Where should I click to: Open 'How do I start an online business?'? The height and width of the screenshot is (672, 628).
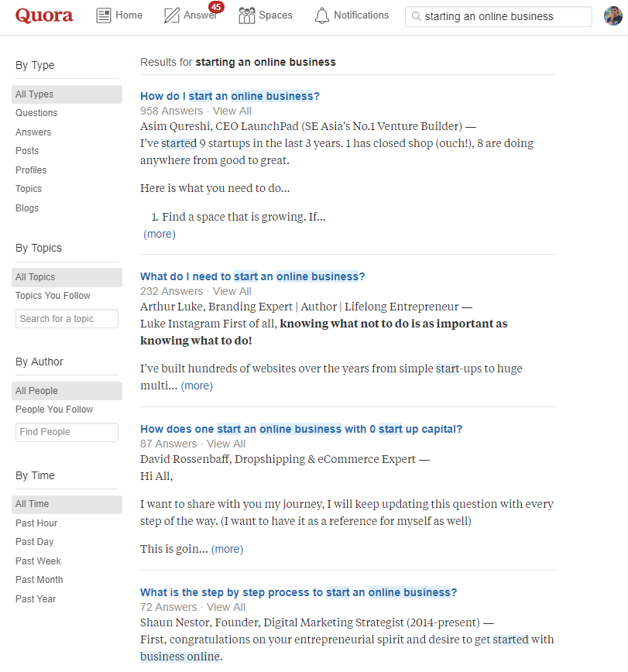230,96
